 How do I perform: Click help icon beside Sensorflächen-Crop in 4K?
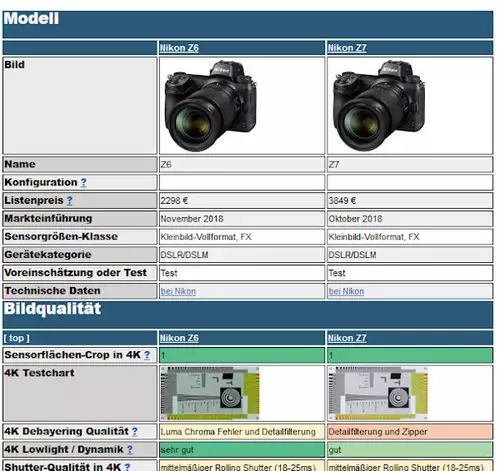tap(147, 355)
